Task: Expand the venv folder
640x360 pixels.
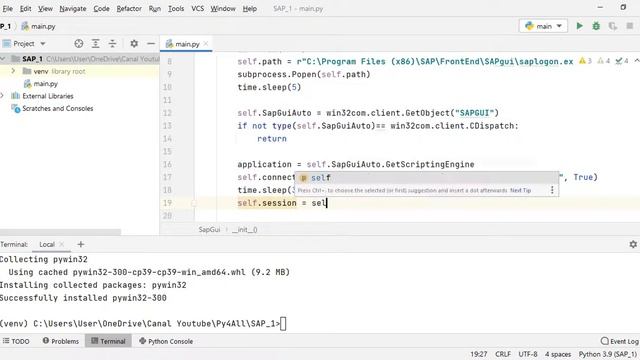Action: [13, 71]
